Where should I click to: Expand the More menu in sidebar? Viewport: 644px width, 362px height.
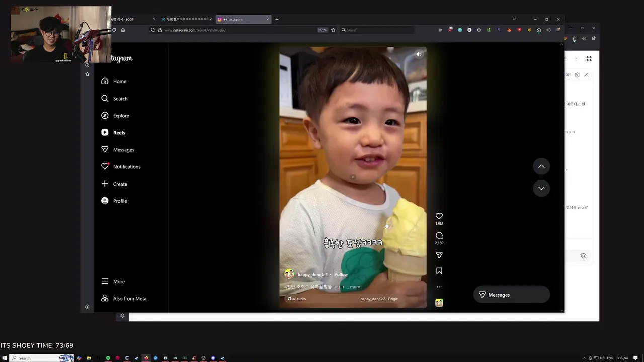point(113,282)
